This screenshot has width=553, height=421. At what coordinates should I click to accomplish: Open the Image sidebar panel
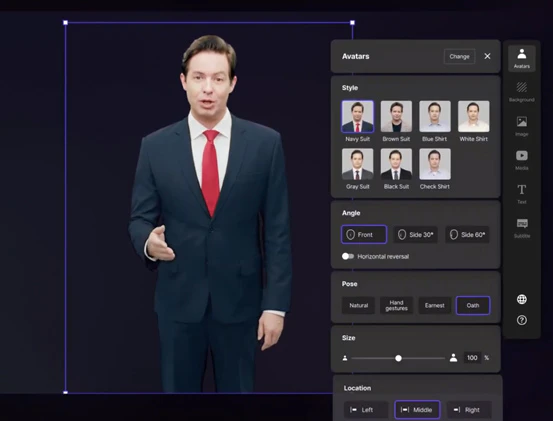click(522, 126)
